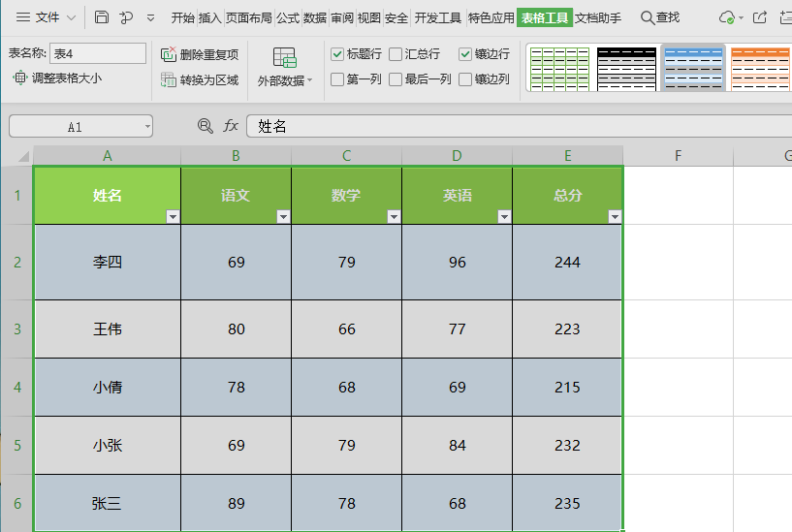Viewport: 792px width, 532px height.
Task: Click the cloud sync icon
Action: 727,17
